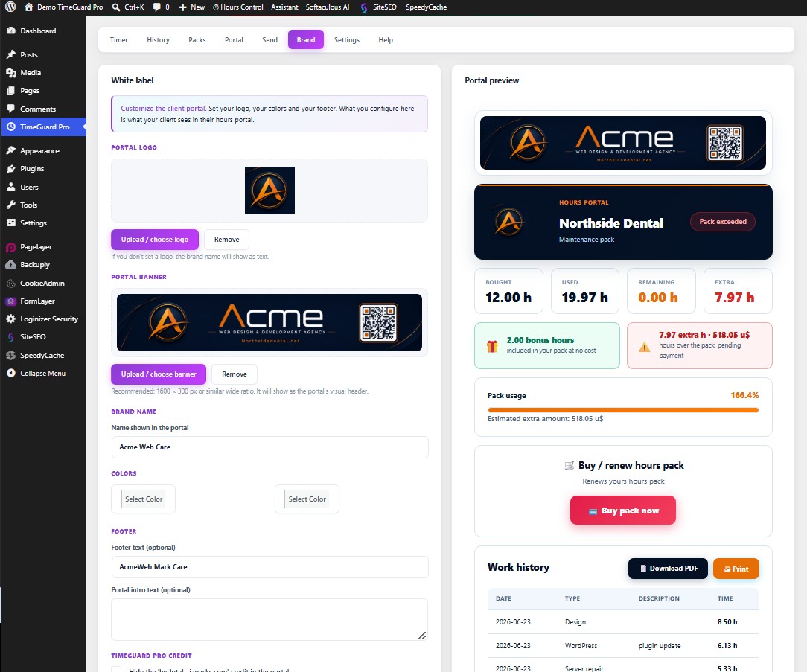
Task: Remove the portal logo
Action: click(226, 240)
